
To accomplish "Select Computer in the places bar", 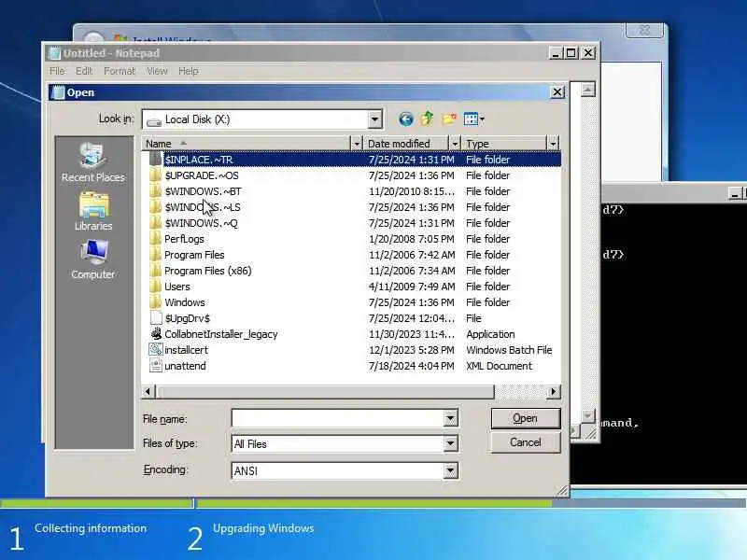I will click(93, 259).
